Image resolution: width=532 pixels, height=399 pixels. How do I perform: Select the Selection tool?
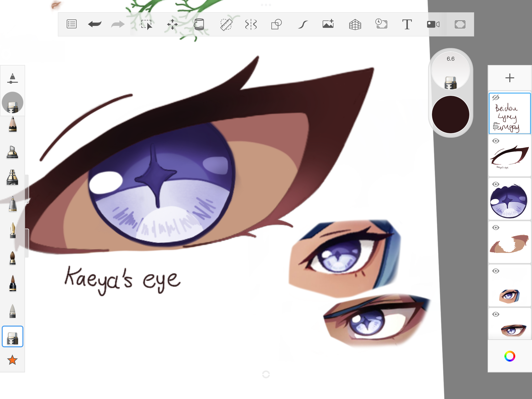coord(147,24)
